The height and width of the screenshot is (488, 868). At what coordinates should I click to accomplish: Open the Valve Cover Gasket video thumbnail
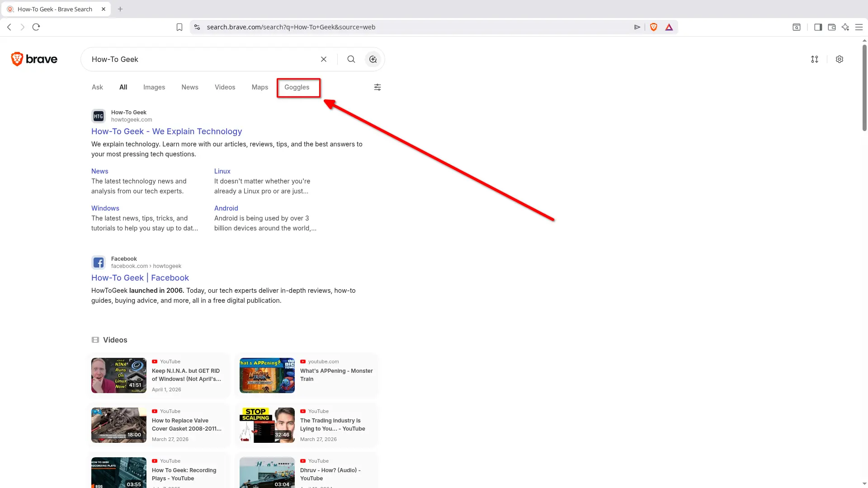[x=119, y=425]
